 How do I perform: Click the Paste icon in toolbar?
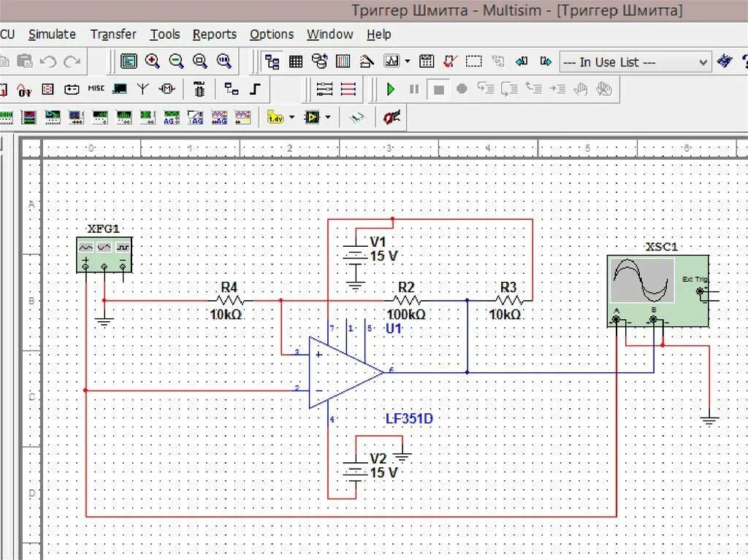tap(25, 61)
